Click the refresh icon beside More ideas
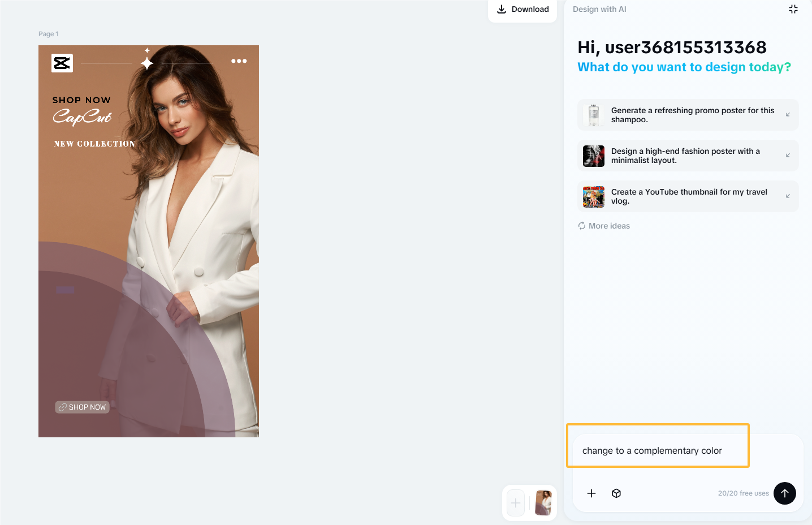This screenshot has width=812, height=525. click(582, 225)
